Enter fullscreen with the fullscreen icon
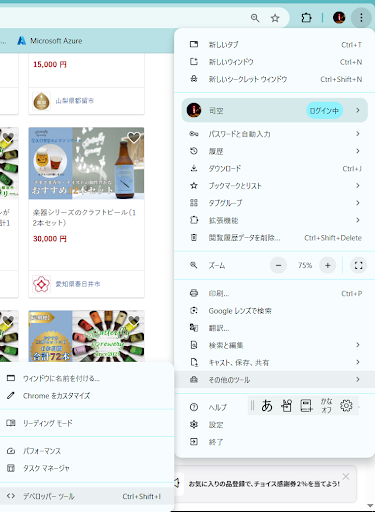375x512 pixels. 358,265
